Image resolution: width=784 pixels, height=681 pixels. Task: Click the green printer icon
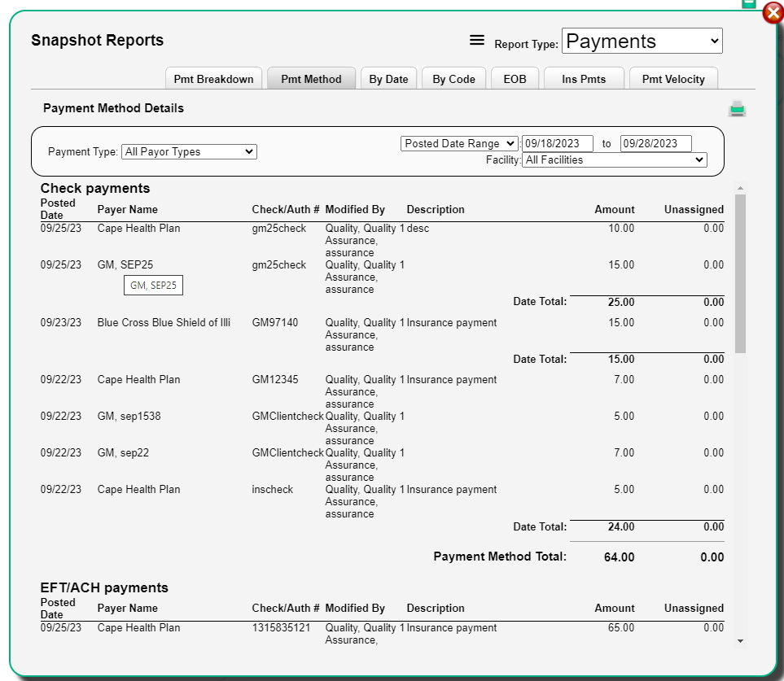[737, 108]
